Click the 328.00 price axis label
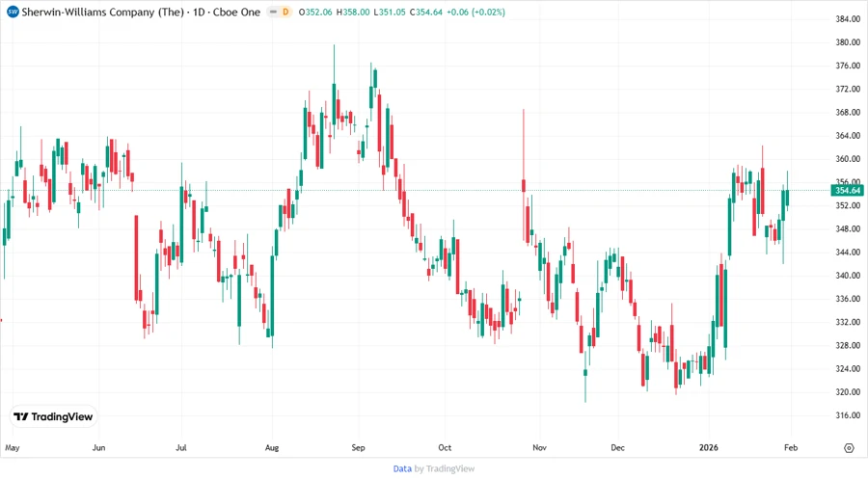The height and width of the screenshot is (480, 868). 848,345
